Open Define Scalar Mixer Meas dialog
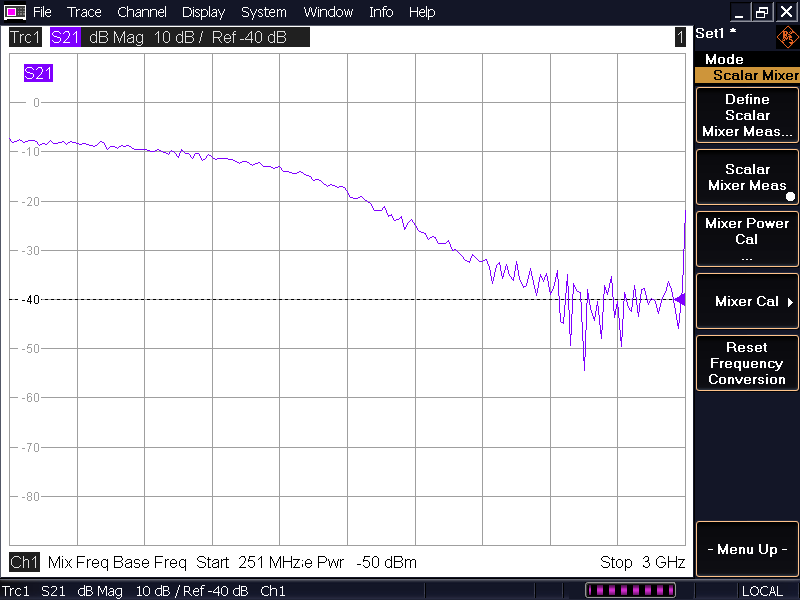800x600 pixels. pyautogui.click(x=747, y=115)
